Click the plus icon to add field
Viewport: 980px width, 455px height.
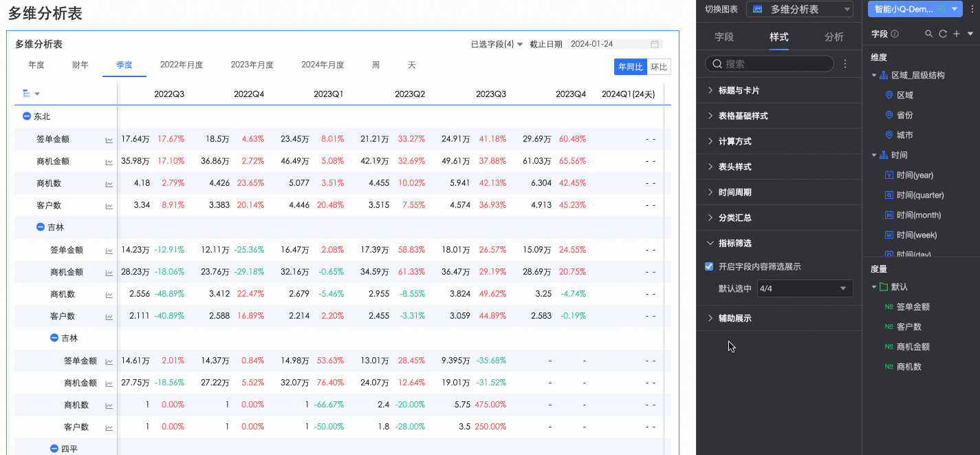pyautogui.click(x=957, y=34)
